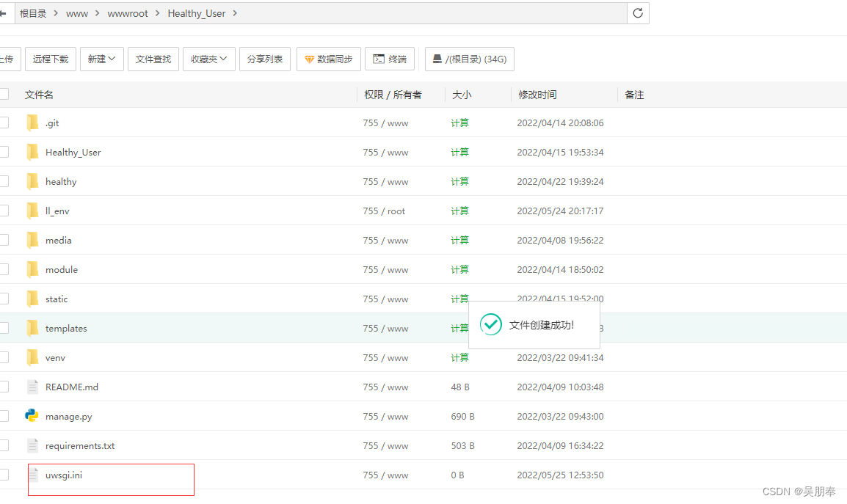Toggle the select-all checkbox in the header
The image size is (847, 504).
click(x=4, y=94)
